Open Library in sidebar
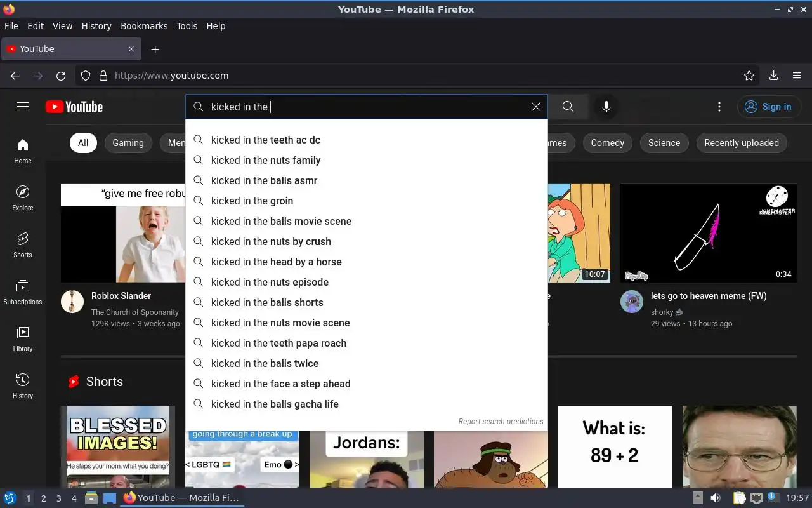812x508 pixels. point(23,339)
